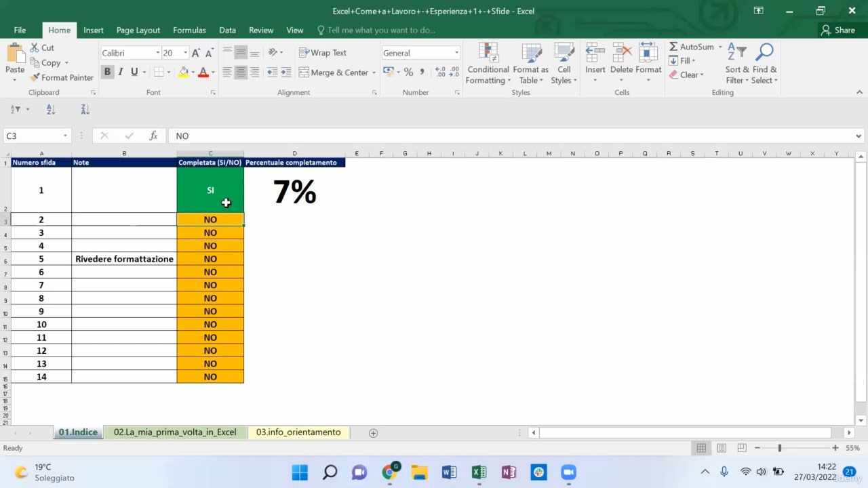Click the Copy button
The height and width of the screenshot is (488, 868).
pos(45,62)
